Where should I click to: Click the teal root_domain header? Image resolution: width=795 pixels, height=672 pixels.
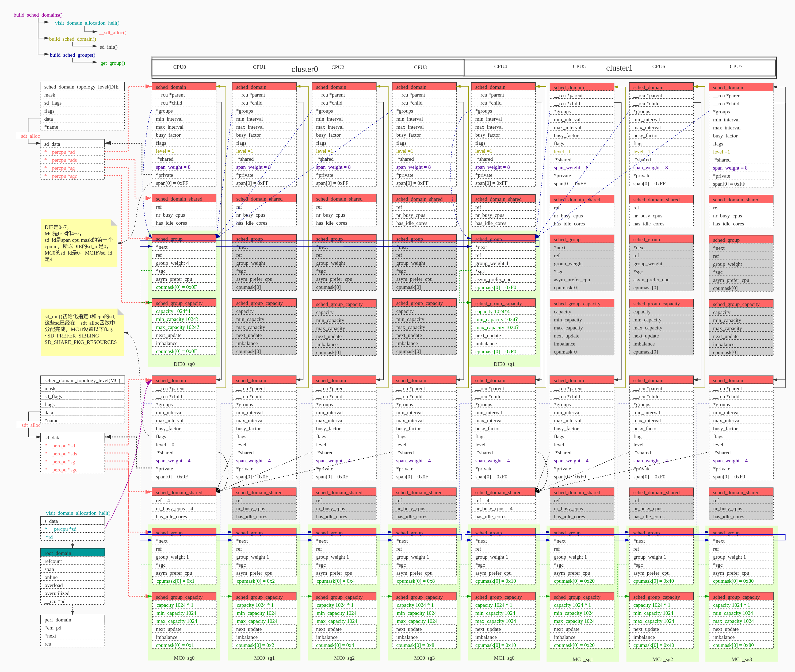(x=72, y=553)
